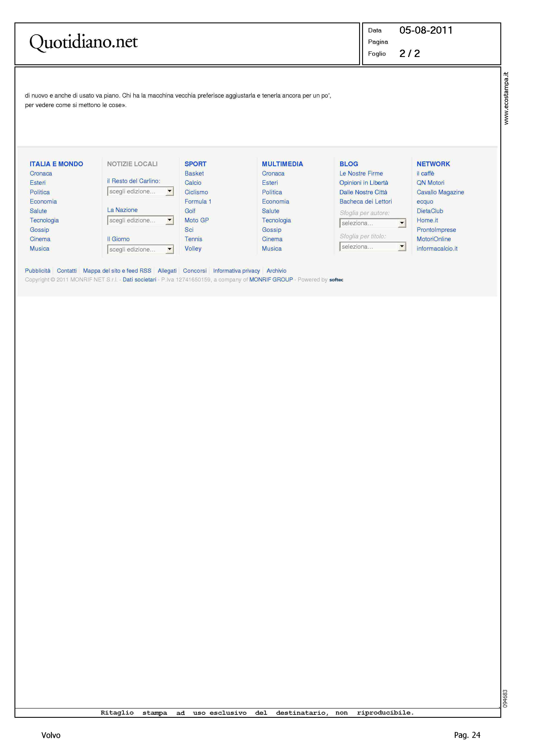
Task: Click Opinioni in Libertà blog link
Action: click(363, 183)
